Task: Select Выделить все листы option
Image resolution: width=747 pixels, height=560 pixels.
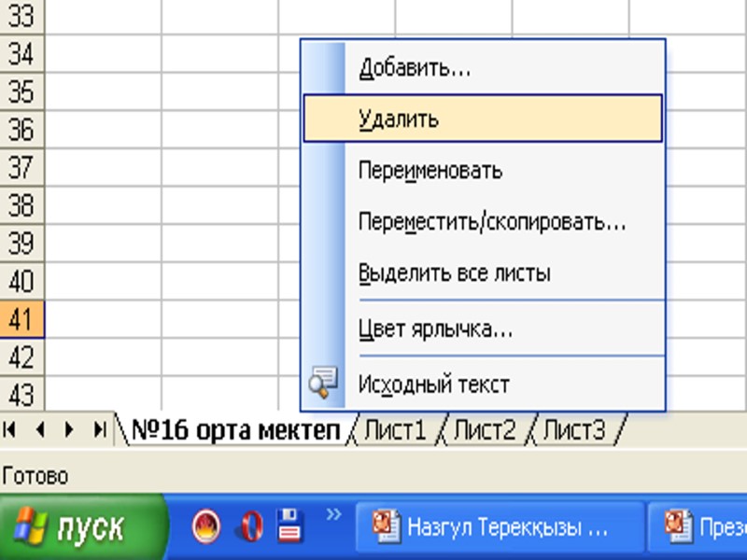Action: point(483,273)
